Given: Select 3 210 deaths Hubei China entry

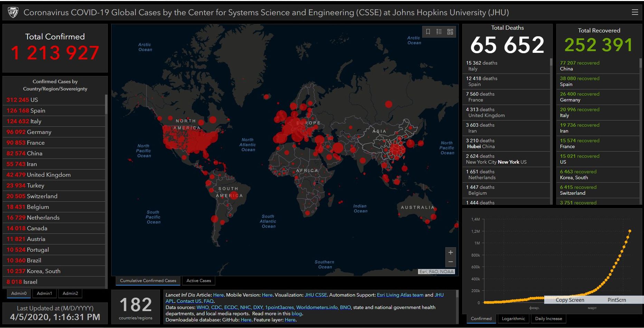Looking at the screenshot, I should point(506,143).
